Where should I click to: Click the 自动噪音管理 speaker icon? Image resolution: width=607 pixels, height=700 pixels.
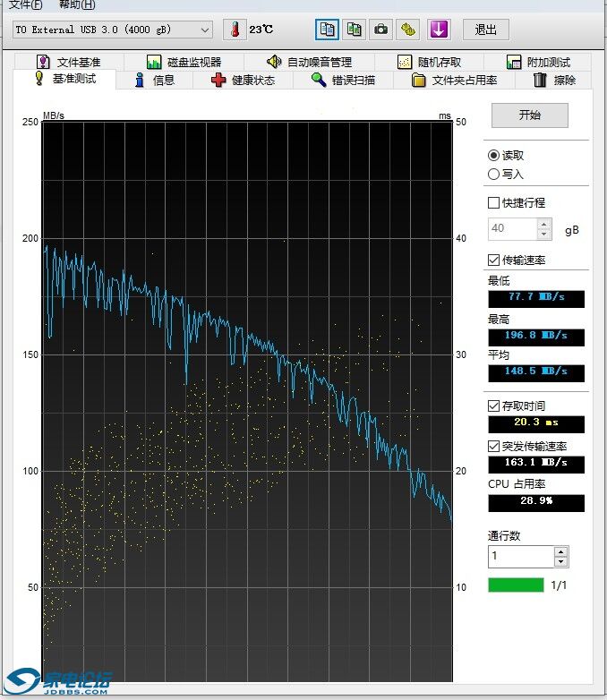pos(274,62)
